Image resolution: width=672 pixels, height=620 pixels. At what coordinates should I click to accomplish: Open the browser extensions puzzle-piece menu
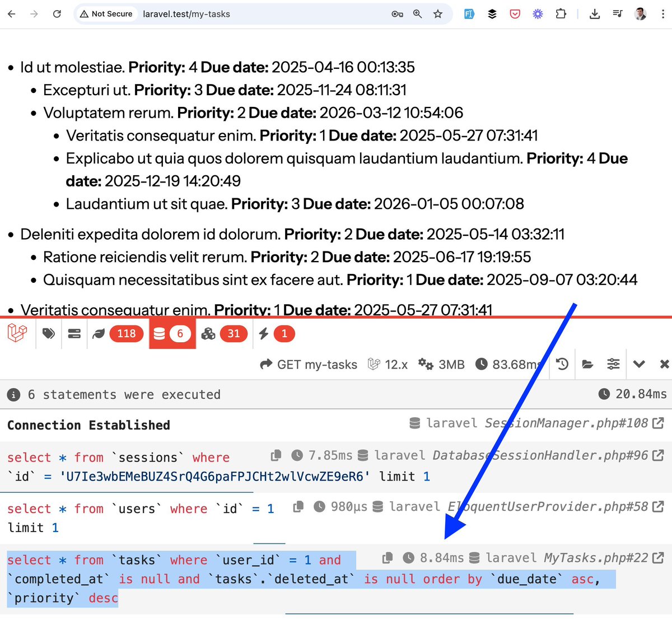pyautogui.click(x=561, y=13)
